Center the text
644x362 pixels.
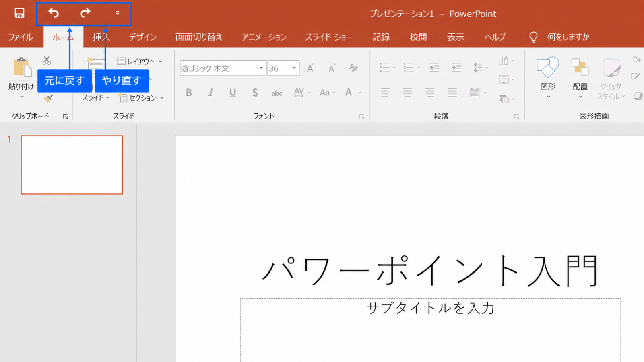[x=407, y=93]
